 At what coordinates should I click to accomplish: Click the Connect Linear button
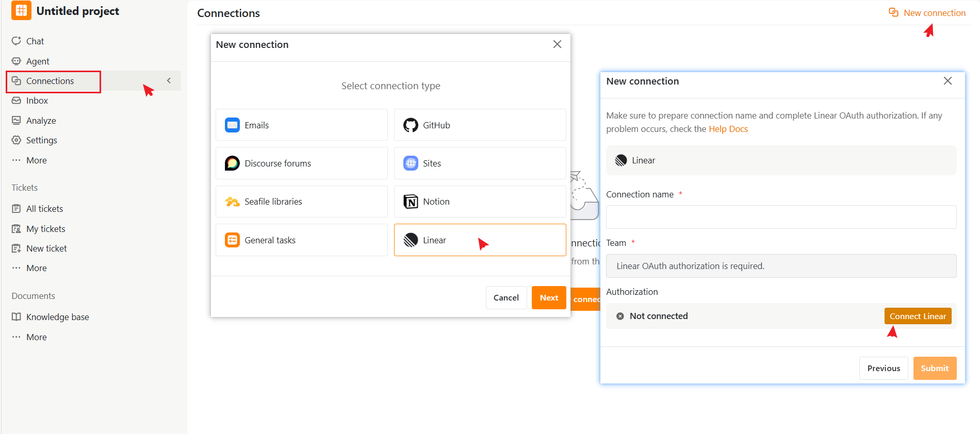[918, 316]
